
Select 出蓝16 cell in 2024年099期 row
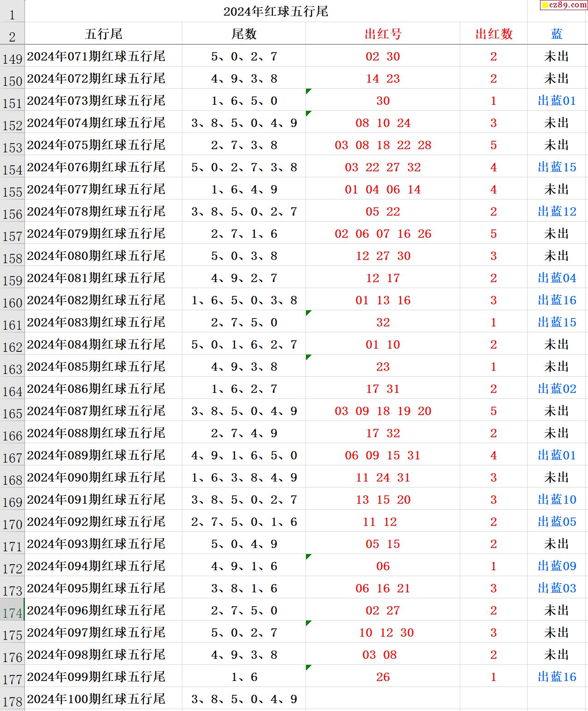pyautogui.click(x=557, y=676)
